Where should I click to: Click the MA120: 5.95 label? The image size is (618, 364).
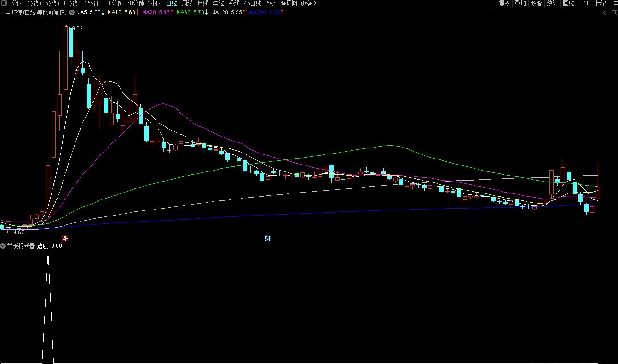[226, 13]
